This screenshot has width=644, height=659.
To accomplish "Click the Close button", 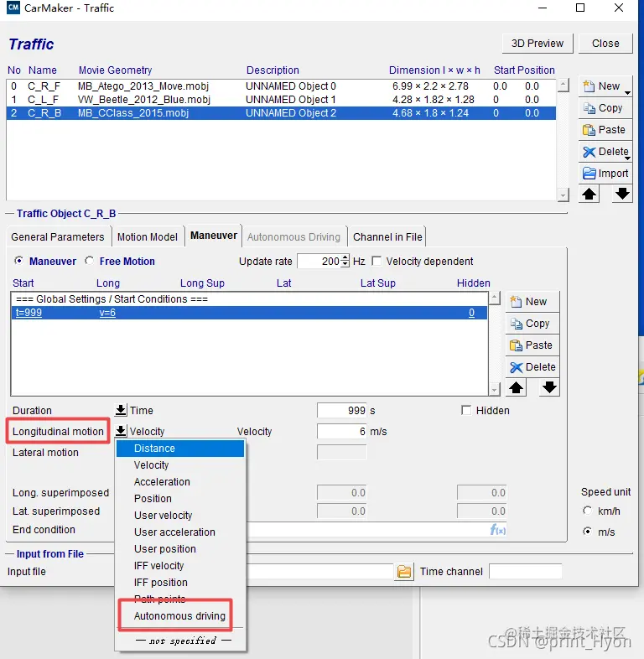I will click(x=605, y=44).
